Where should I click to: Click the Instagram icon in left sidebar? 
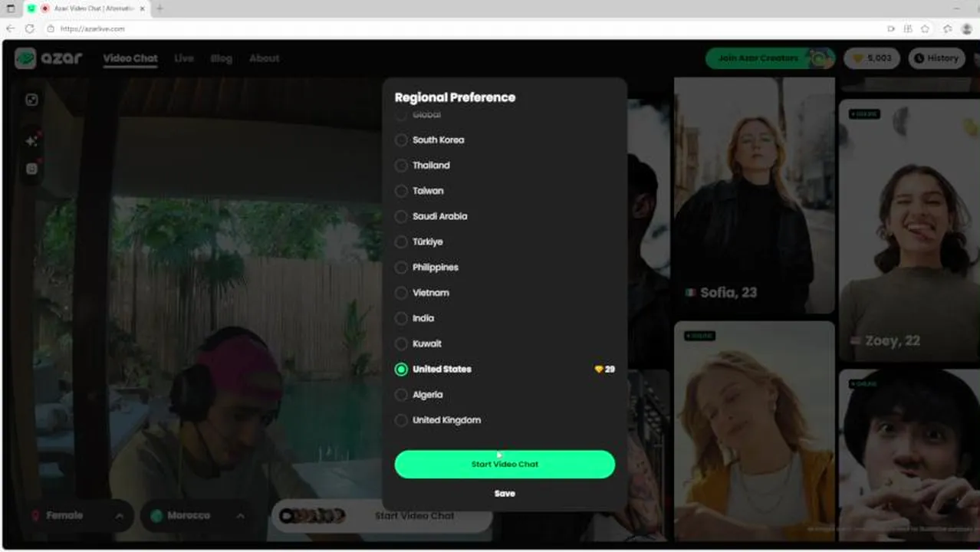[x=31, y=169]
